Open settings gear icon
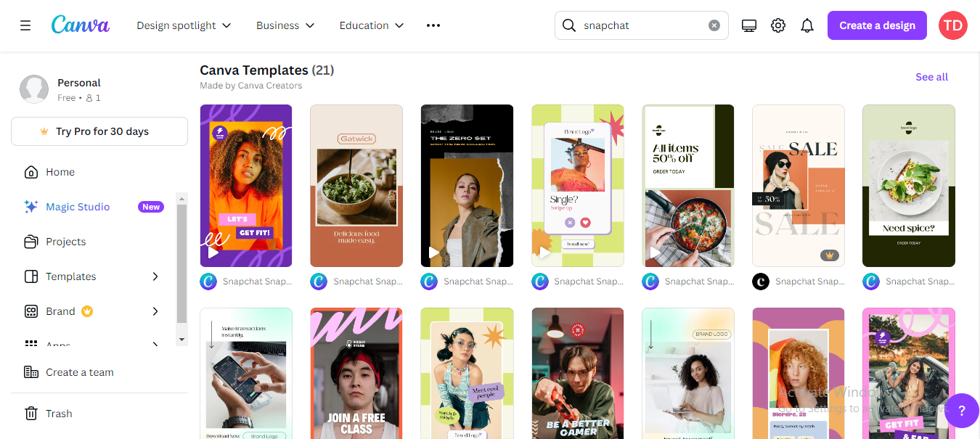The width and height of the screenshot is (980, 439). click(778, 25)
